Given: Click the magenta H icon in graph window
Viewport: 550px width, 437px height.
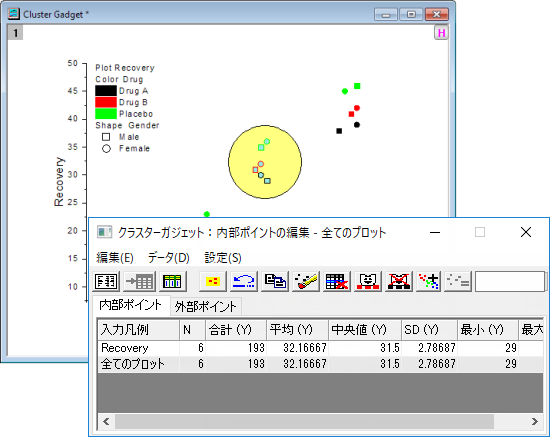Looking at the screenshot, I should pyautogui.click(x=441, y=33).
